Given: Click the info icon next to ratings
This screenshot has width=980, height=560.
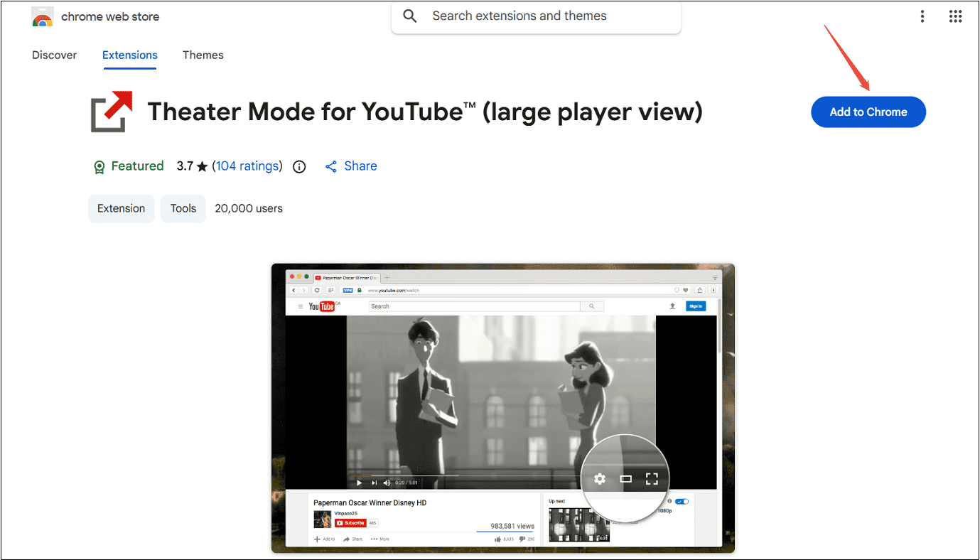Looking at the screenshot, I should 298,166.
